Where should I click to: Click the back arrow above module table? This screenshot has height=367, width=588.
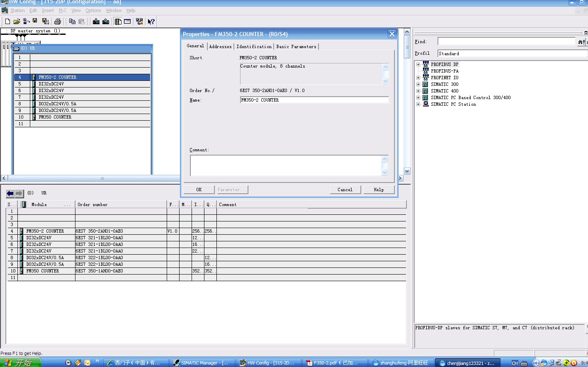tap(10, 193)
